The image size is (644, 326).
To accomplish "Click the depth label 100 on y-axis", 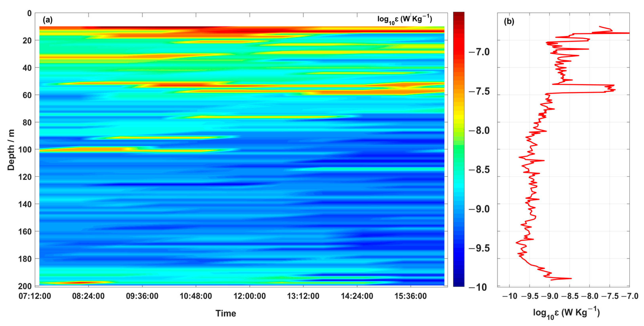I will pos(25,150).
